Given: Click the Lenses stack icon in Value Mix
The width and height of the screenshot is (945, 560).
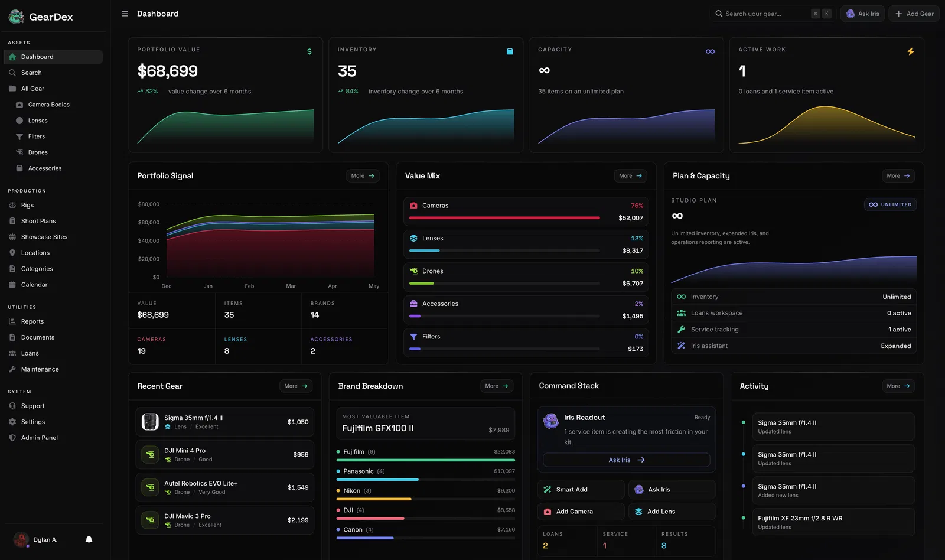Looking at the screenshot, I should pos(413,238).
